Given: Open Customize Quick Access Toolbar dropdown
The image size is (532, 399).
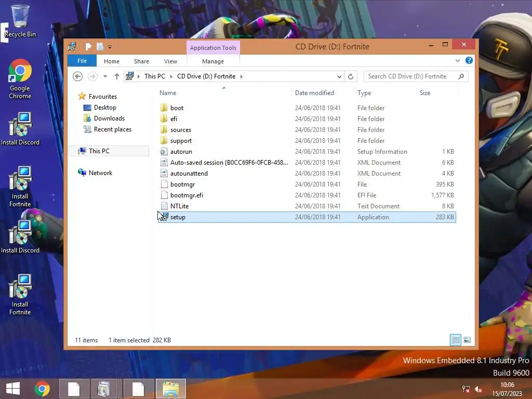Looking at the screenshot, I should click(110, 47).
